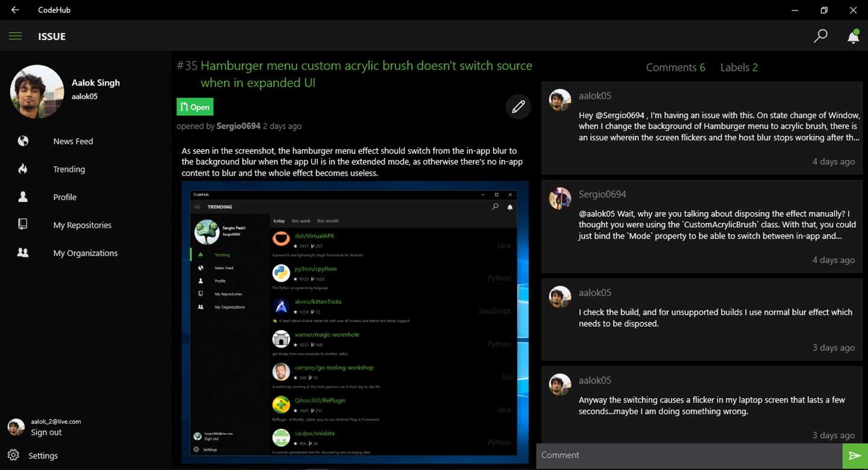Click the My Organizations people icon
This screenshot has height=470, width=868.
(23, 252)
